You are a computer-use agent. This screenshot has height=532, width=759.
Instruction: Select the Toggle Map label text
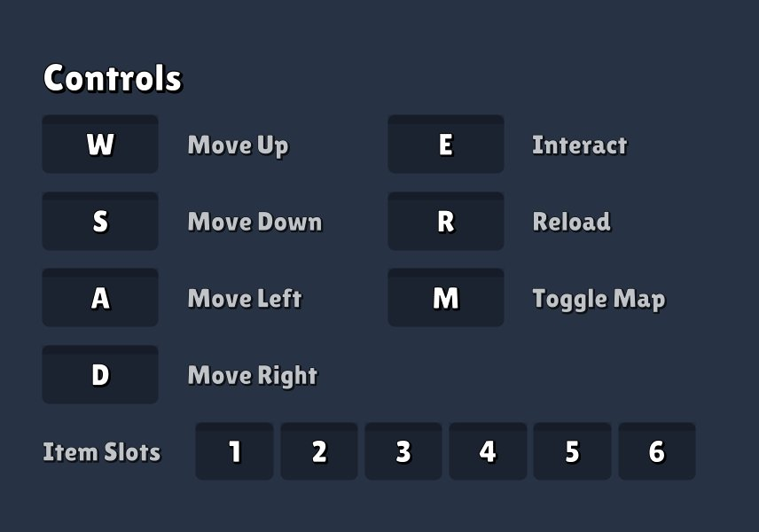pyautogui.click(x=599, y=299)
